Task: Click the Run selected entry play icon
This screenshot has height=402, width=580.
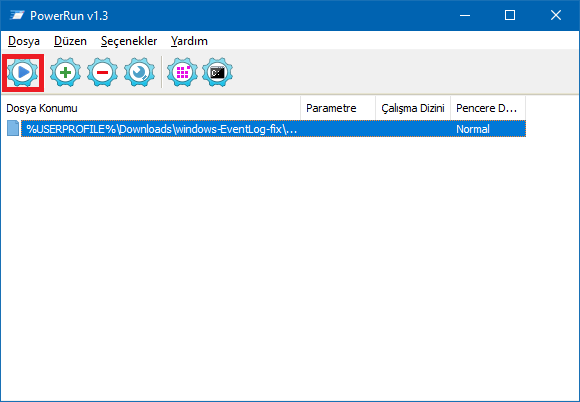Action: (x=23, y=72)
